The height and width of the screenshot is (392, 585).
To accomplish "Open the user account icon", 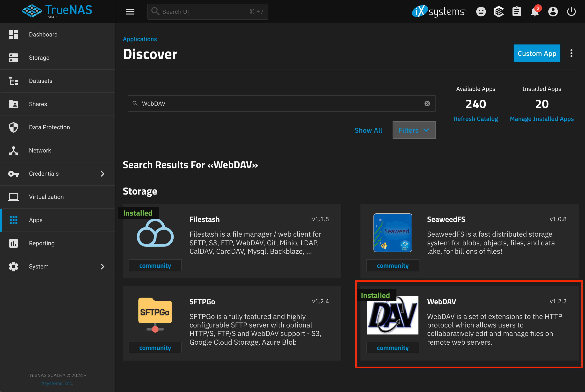I will pyautogui.click(x=553, y=12).
